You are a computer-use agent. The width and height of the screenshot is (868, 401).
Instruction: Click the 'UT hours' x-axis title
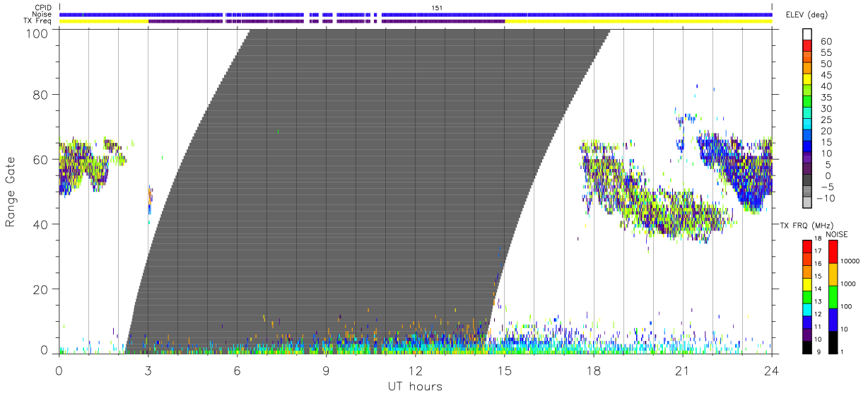pyautogui.click(x=415, y=386)
